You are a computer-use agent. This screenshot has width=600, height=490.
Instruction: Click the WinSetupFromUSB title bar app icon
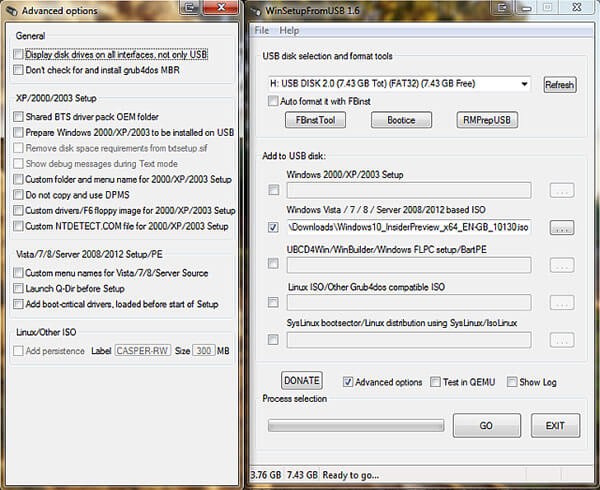(255, 11)
